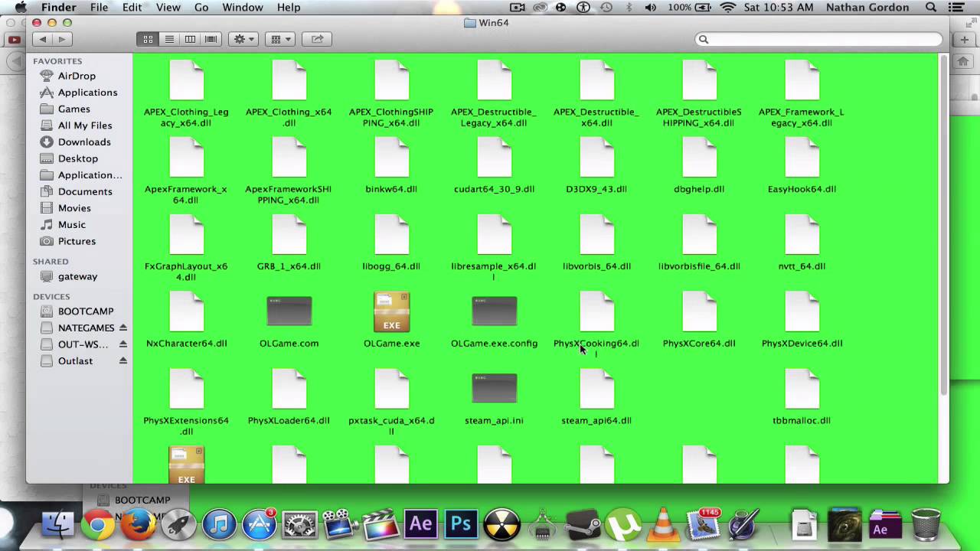980x551 pixels.
Task: Switch to list view mode
Action: [x=169, y=39]
